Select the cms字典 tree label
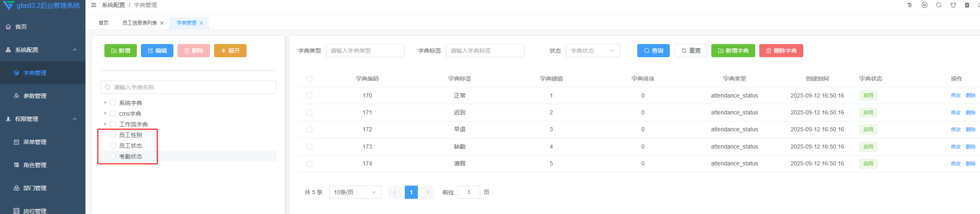980x214 pixels. click(x=130, y=114)
